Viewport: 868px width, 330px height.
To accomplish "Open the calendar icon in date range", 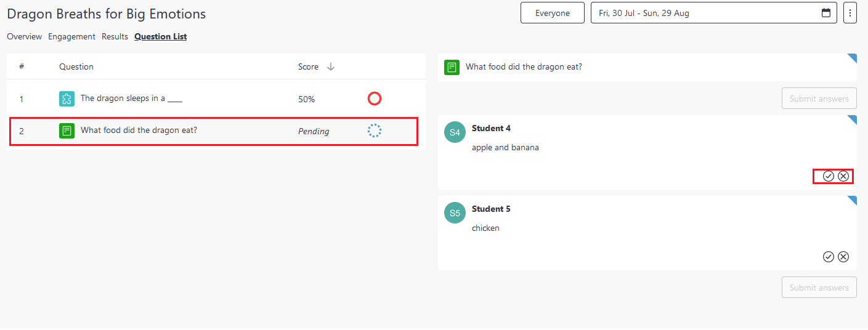I will [x=826, y=13].
